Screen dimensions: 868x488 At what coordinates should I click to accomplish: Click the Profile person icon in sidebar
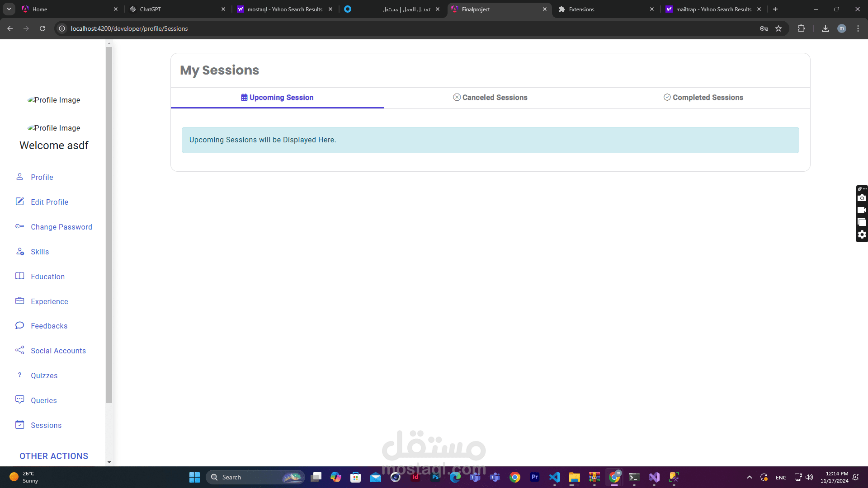[x=19, y=177]
